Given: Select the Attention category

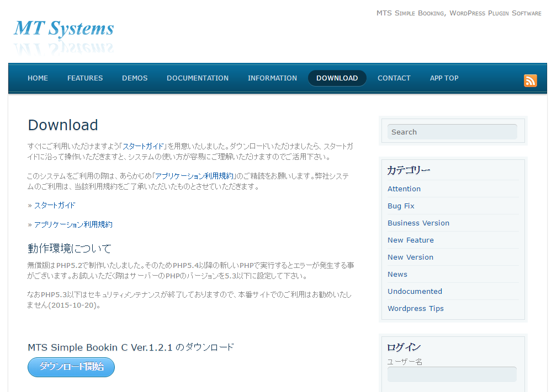Looking at the screenshot, I should (x=404, y=189).
